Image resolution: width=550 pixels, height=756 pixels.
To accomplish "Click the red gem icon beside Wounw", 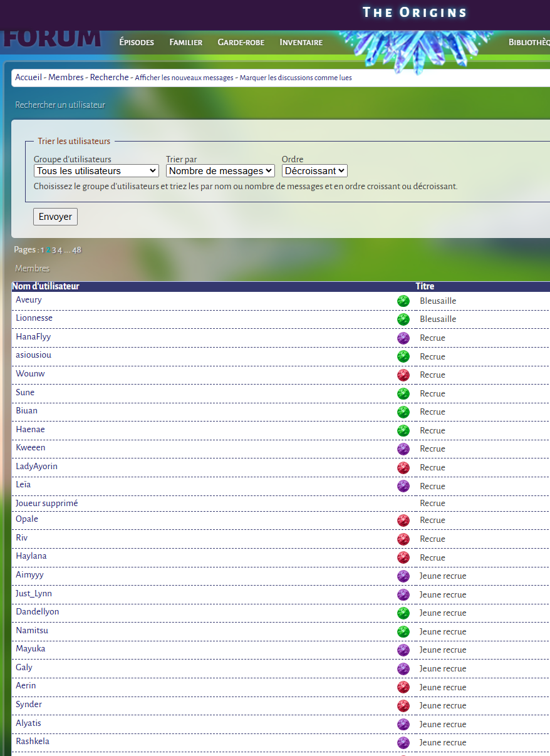I will (403, 375).
